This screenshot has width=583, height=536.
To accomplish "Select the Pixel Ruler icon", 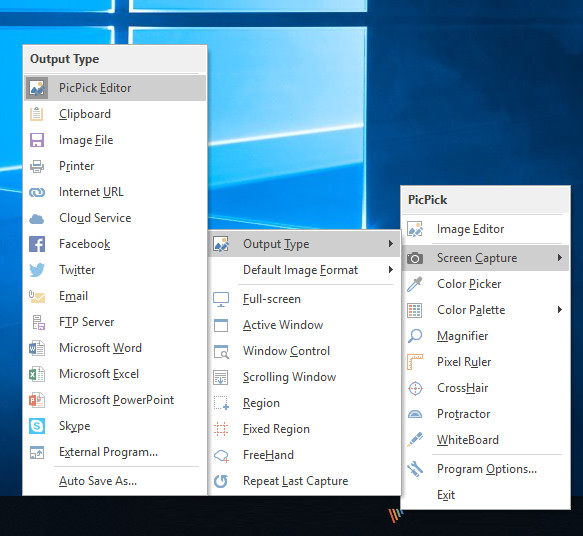I will 415,362.
